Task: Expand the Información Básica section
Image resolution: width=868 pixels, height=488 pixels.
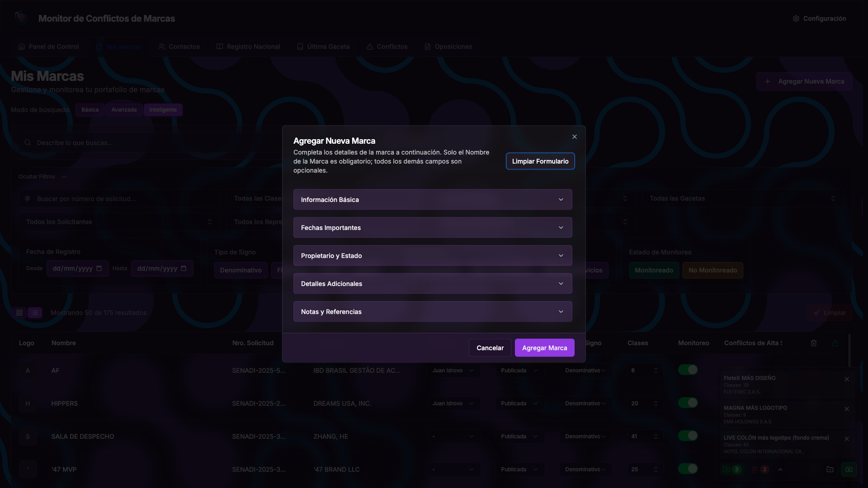Action: pyautogui.click(x=432, y=199)
